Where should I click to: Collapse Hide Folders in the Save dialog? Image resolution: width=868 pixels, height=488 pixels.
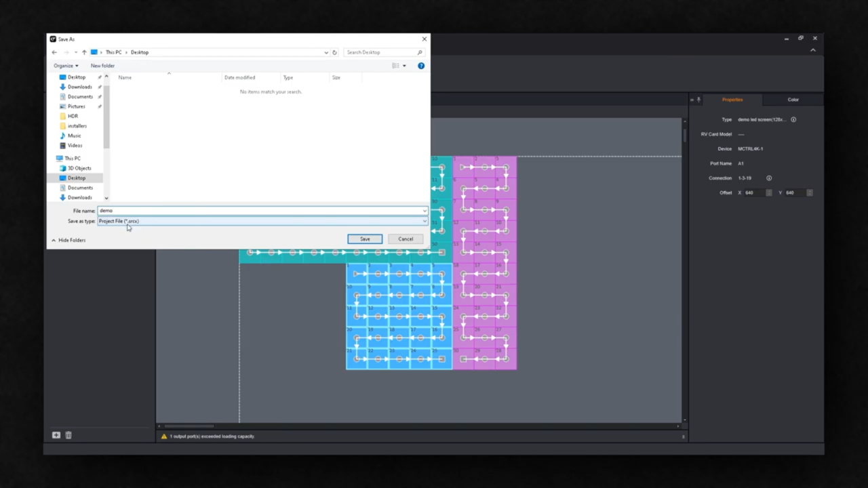click(68, 240)
